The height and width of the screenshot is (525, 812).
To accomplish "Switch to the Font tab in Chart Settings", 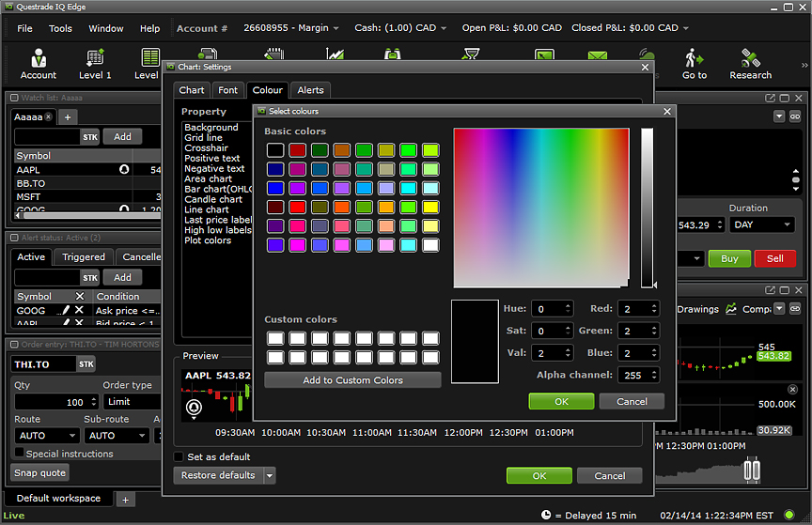I will coord(227,90).
